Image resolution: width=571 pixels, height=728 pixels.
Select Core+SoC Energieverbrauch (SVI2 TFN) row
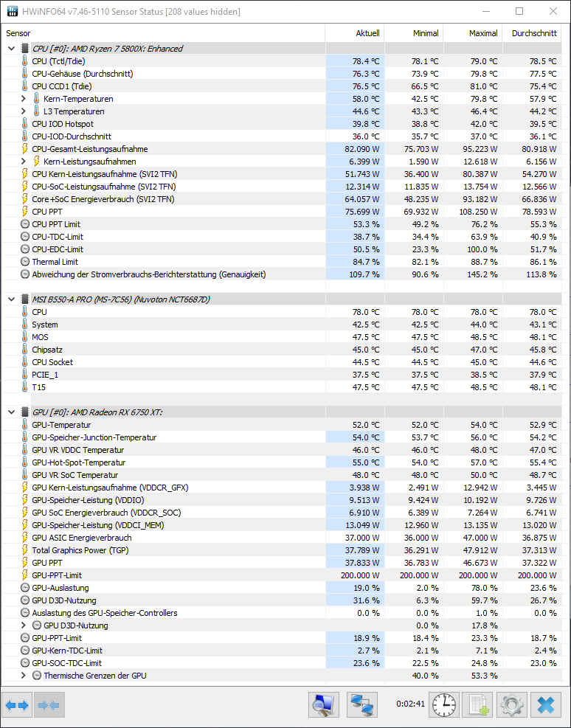coord(281,198)
